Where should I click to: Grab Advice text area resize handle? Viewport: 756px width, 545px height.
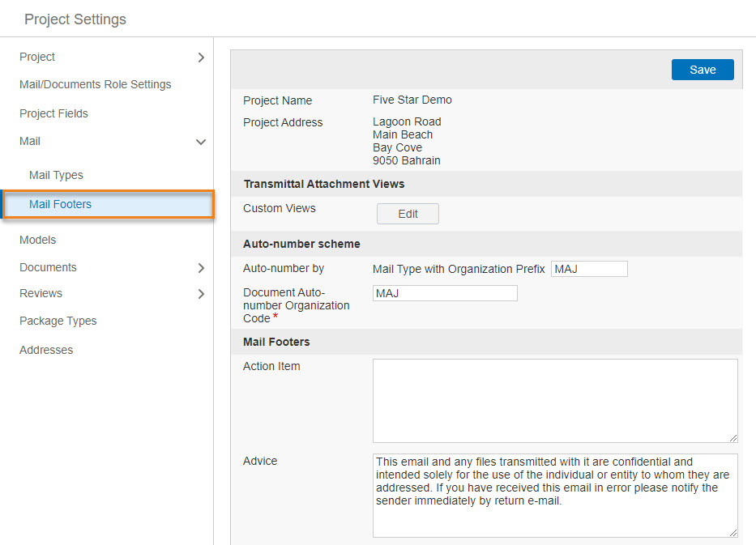point(733,533)
